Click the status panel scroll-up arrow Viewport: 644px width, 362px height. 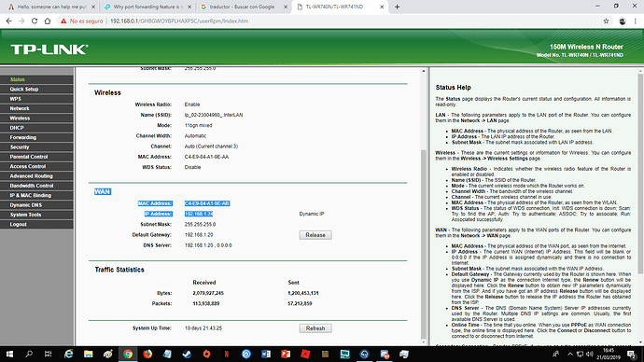pos(424,72)
